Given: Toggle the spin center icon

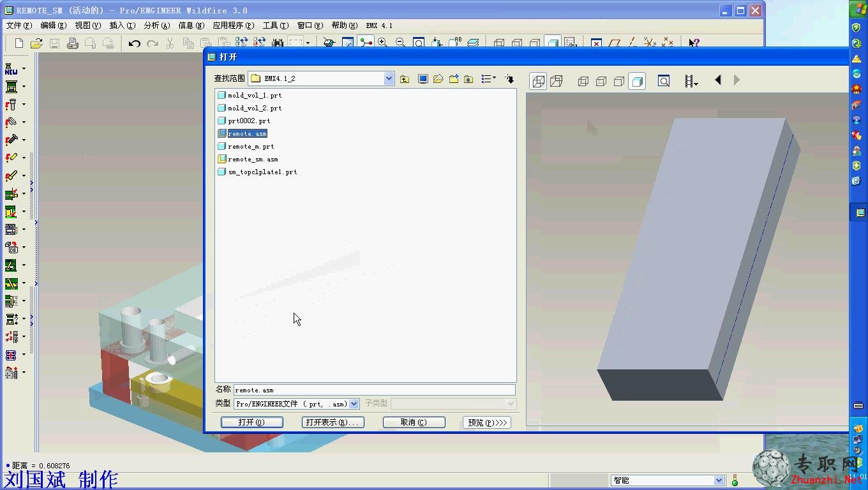Looking at the screenshot, I should pos(365,43).
